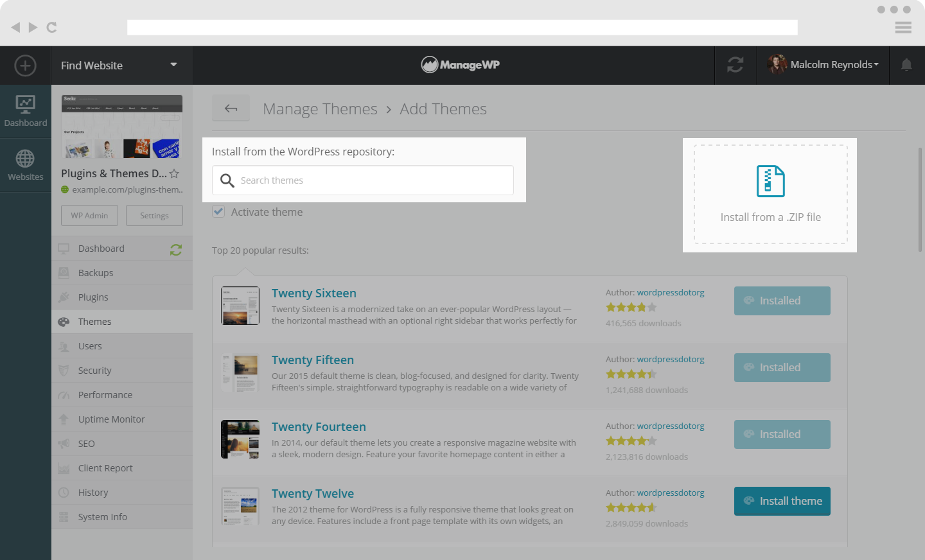The height and width of the screenshot is (560, 925).
Task: Click the back arrow button
Action: [x=231, y=109]
